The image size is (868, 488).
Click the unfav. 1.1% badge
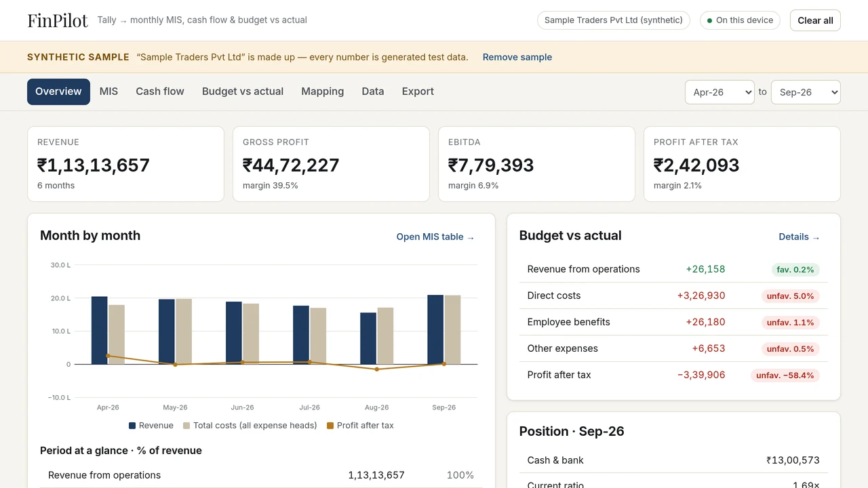(791, 323)
